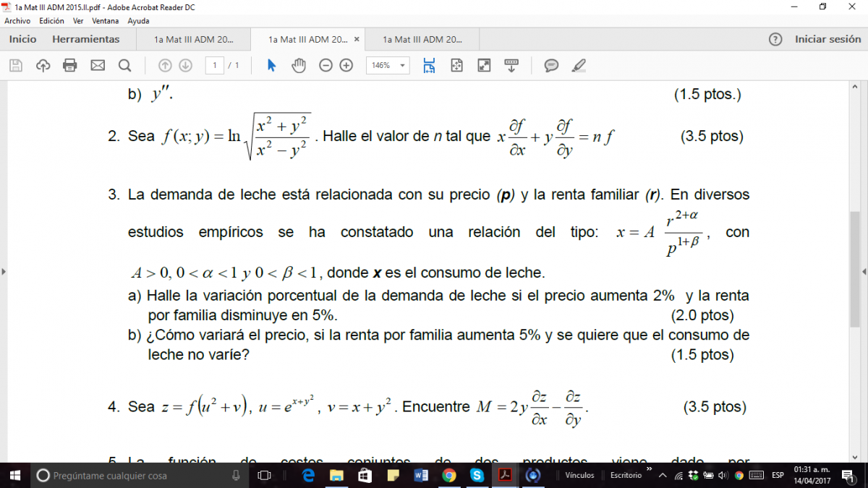Print the document using the printer icon

tap(70, 66)
